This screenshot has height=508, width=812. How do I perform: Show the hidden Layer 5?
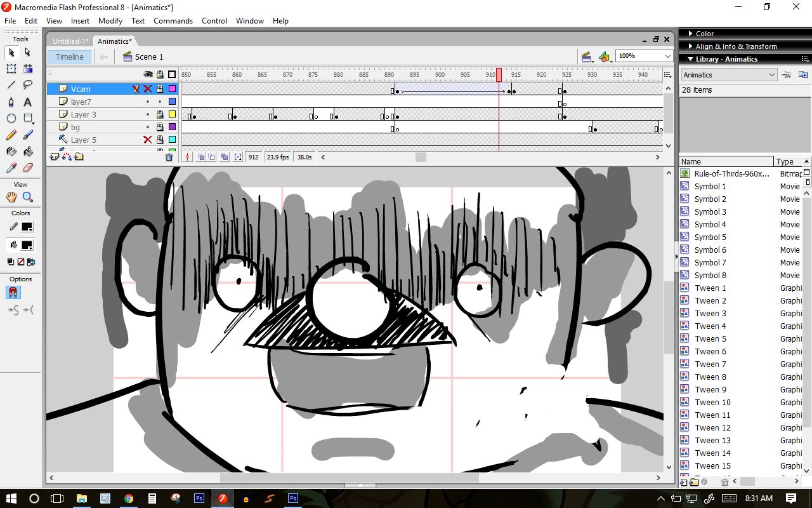pos(148,140)
